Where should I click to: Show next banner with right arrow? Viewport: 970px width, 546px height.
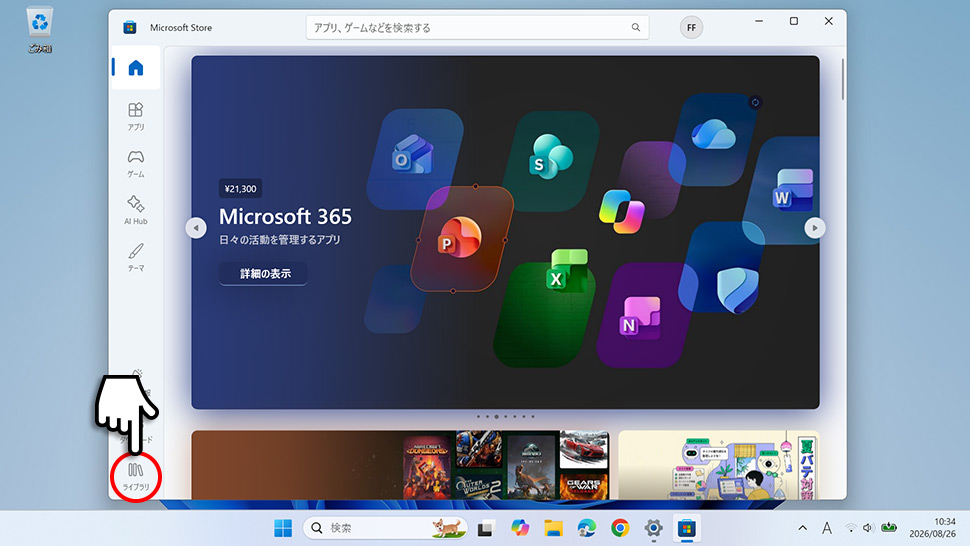click(815, 228)
